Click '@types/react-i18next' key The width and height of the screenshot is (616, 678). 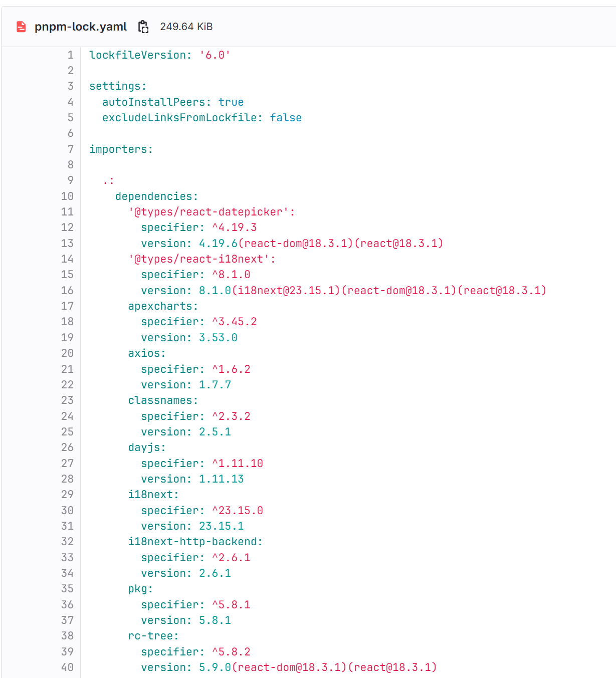pyautogui.click(x=202, y=259)
